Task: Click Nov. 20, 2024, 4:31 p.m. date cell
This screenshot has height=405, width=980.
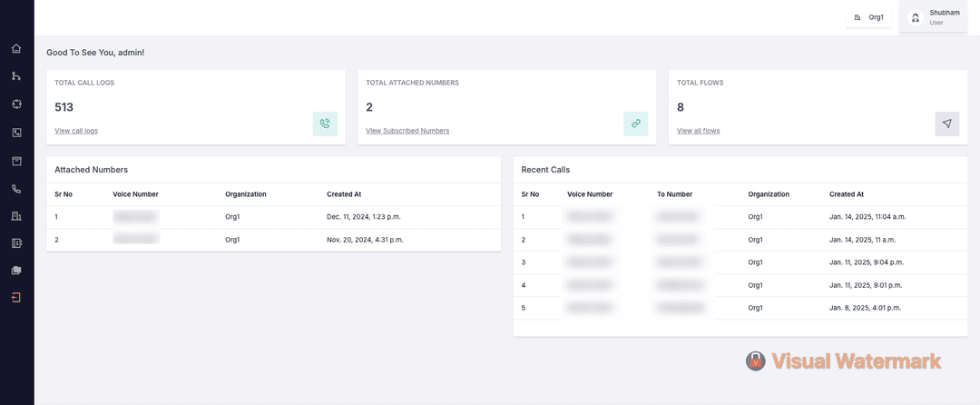Action: tap(364, 240)
